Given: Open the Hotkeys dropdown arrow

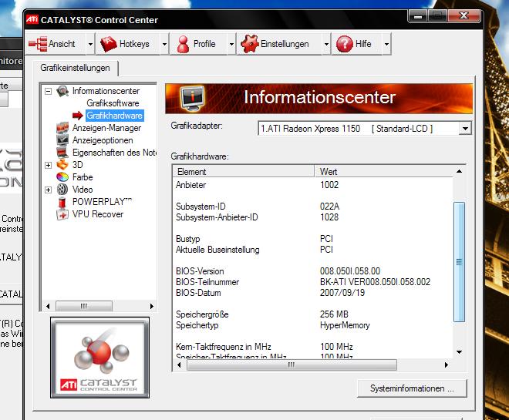Looking at the screenshot, I should (x=164, y=44).
